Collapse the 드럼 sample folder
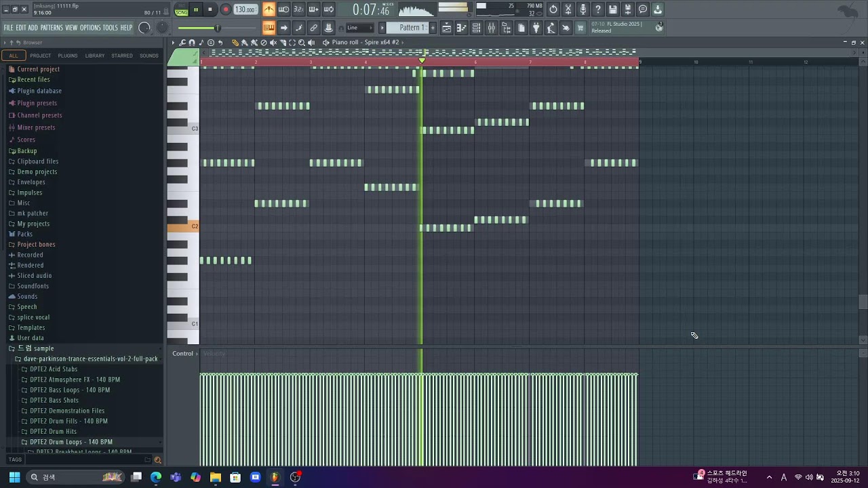Screen dimensions: 868x488 tap(35, 348)
